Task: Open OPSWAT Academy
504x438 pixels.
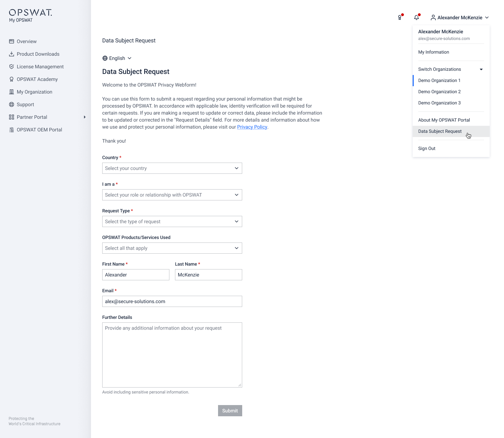Action: click(37, 79)
